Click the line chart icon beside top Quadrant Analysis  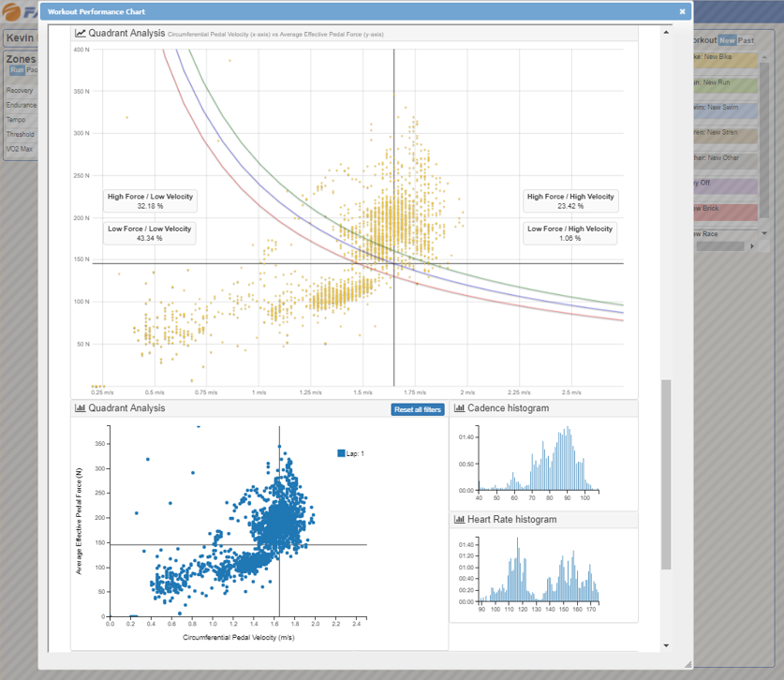point(81,33)
